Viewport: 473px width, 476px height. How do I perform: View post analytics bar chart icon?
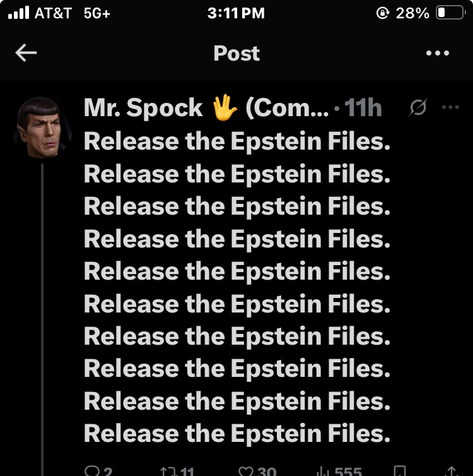[x=324, y=471]
